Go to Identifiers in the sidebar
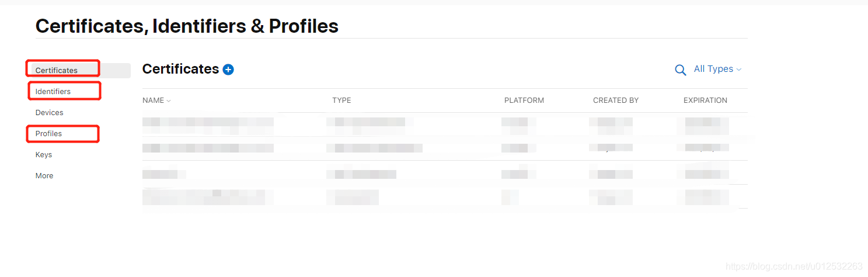The image size is (868, 277). coord(53,91)
